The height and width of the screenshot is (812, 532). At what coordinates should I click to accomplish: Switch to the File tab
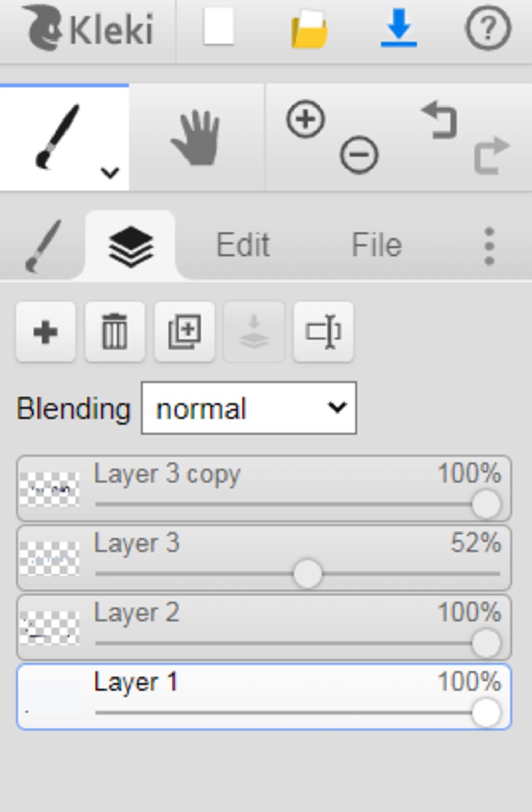377,244
